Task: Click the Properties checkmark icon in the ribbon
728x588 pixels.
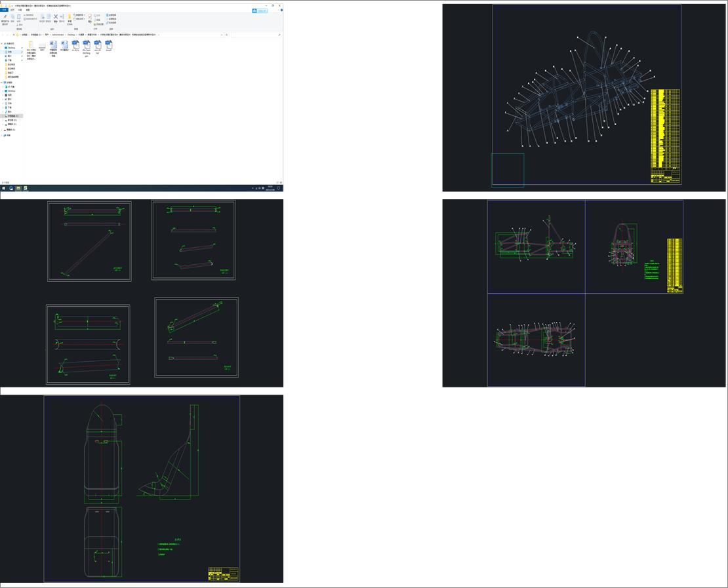Action: (x=90, y=18)
